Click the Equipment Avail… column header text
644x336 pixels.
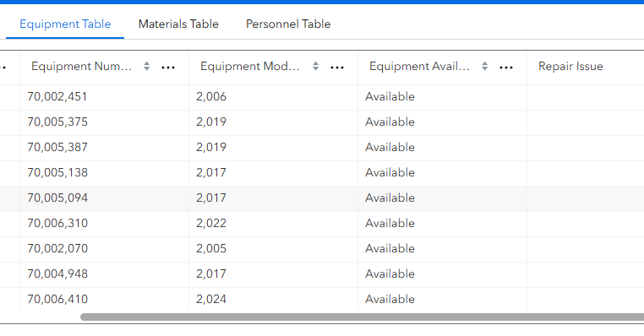pos(419,67)
